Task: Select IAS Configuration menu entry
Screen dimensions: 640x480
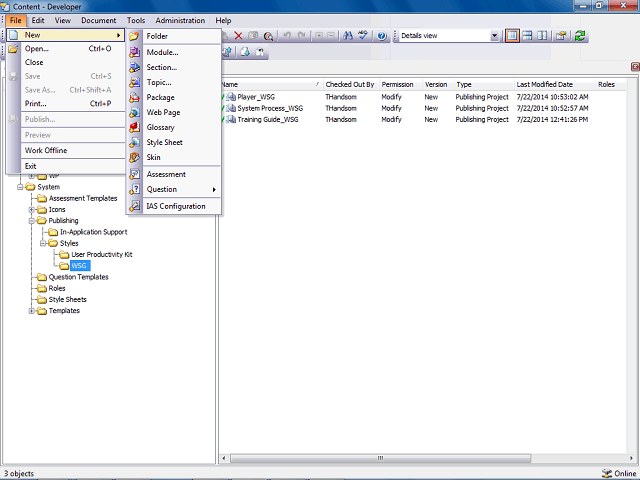Action: (x=174, y=206)
